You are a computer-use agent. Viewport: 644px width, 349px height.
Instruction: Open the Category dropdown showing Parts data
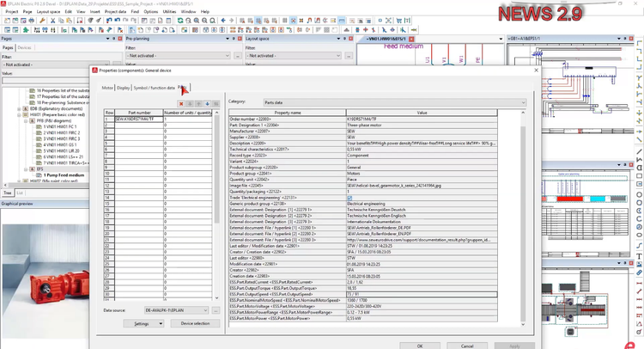tap(388, 101)
